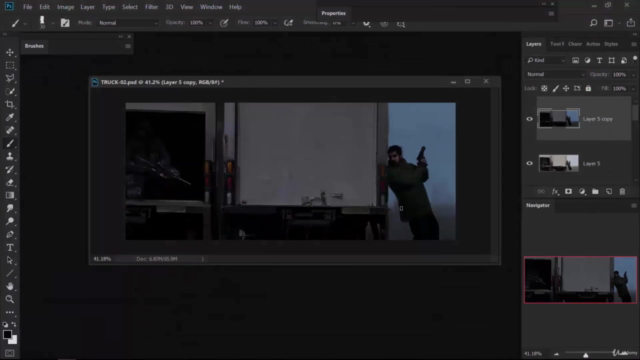This screenshot has width=640, height=360.
Task: Select the Hand tool
Action: 10,287
